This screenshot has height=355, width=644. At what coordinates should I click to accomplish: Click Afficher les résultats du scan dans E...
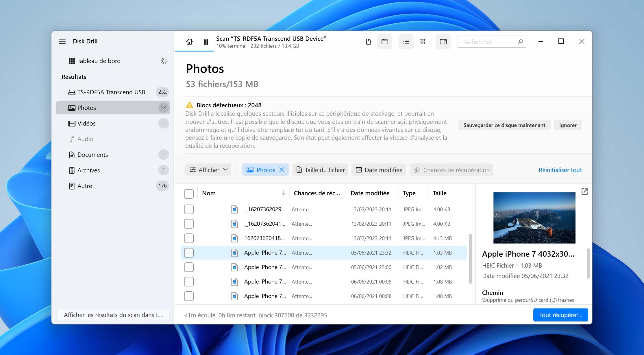click(113, 315)
